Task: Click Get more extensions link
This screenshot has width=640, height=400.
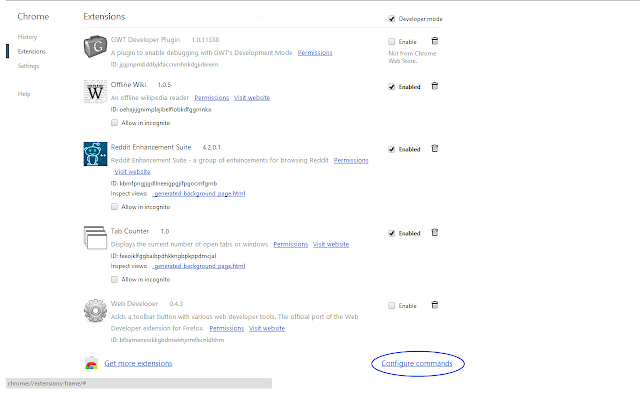Action: [138, 363]
